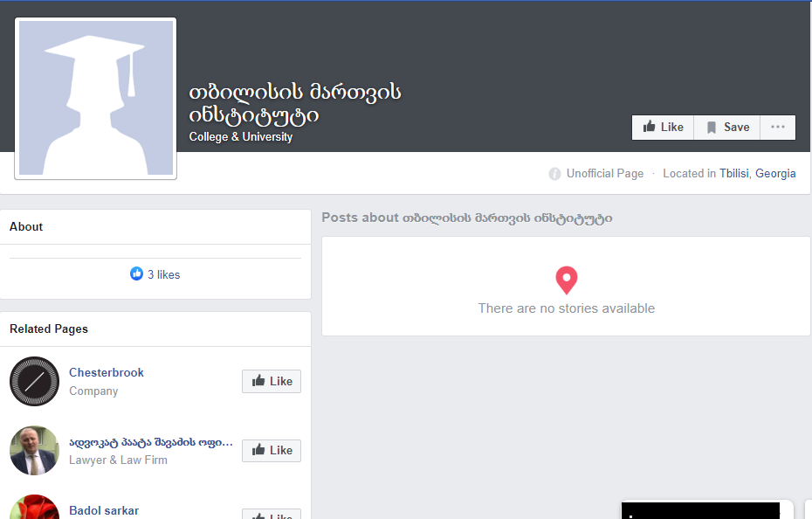
Task: Click the Related Pages heading
Action: coord(49,329)
